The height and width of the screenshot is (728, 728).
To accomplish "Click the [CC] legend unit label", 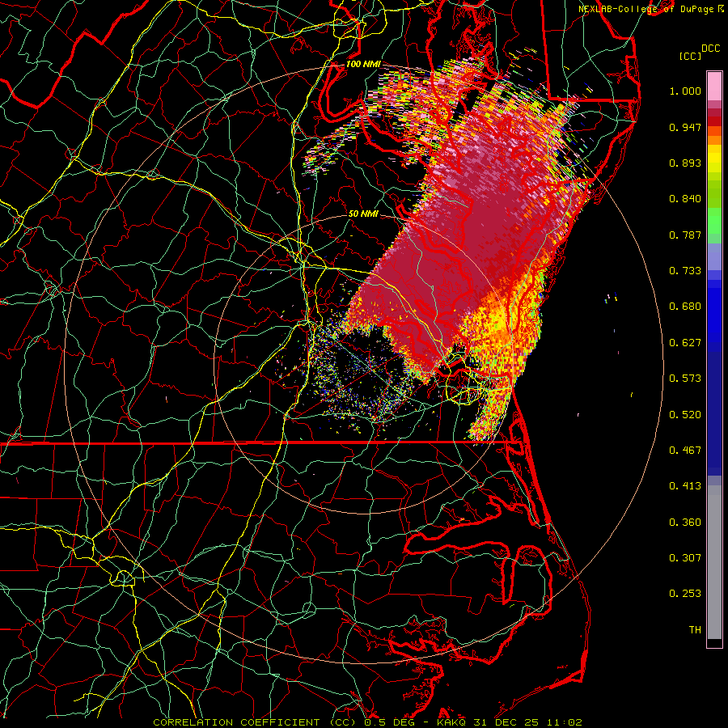I will tap(690, 56).
